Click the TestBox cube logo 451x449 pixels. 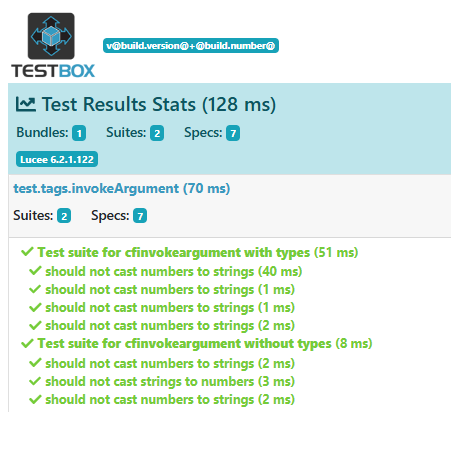51,36
